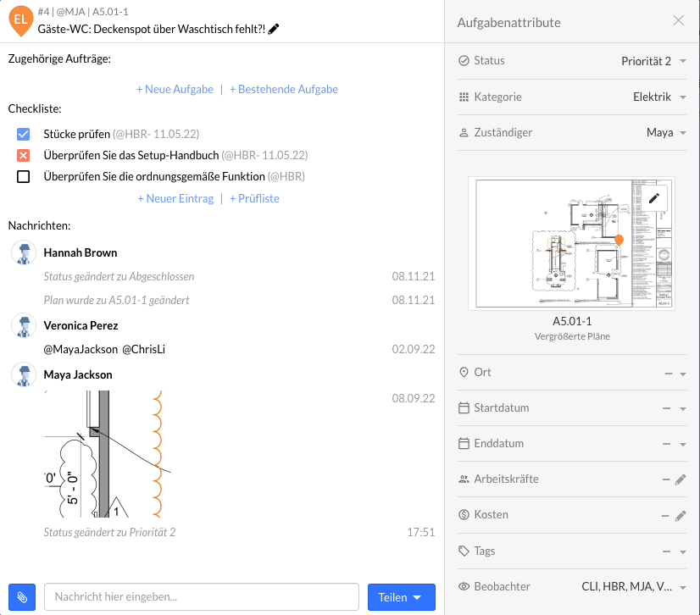Click the edit pencil on plan thumbnail
The width and height of the screenshot is (700, 615).
653,198
